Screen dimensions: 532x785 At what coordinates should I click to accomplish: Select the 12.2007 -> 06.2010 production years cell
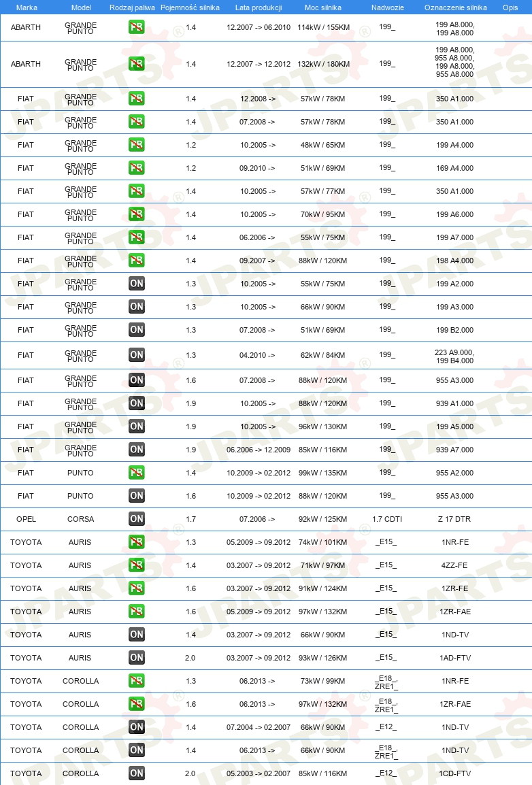[x=259, y=27]
